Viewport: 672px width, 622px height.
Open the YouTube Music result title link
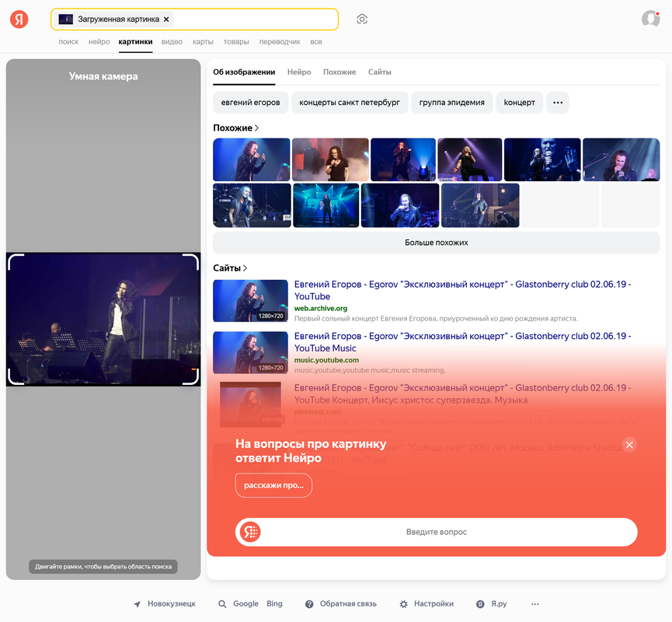tap(462, 342)
